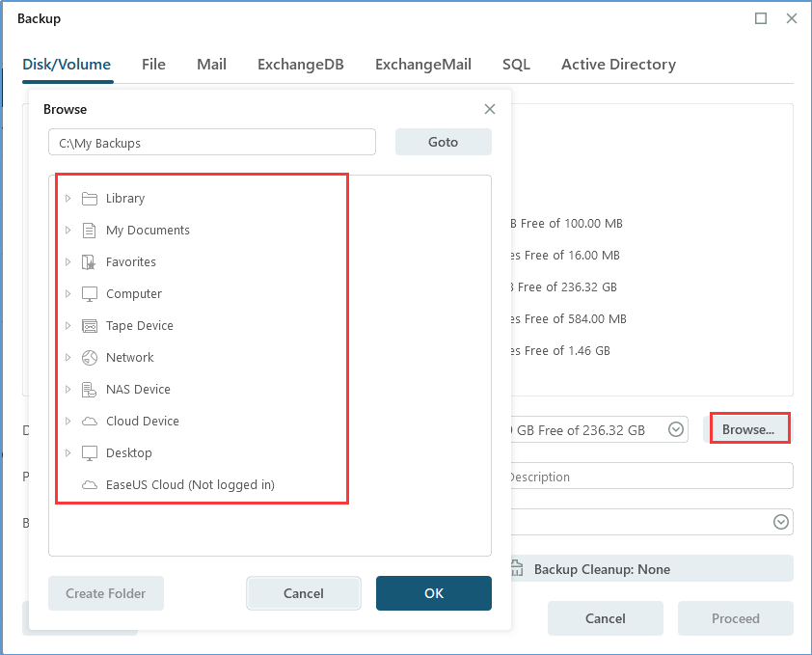Open the destination free space dropdown
The image size is (812, 655).
(675, 429)
